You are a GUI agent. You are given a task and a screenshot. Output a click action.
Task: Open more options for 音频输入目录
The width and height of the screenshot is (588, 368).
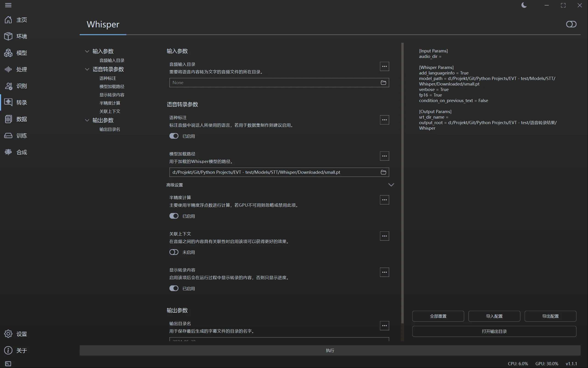coord(384,66)
